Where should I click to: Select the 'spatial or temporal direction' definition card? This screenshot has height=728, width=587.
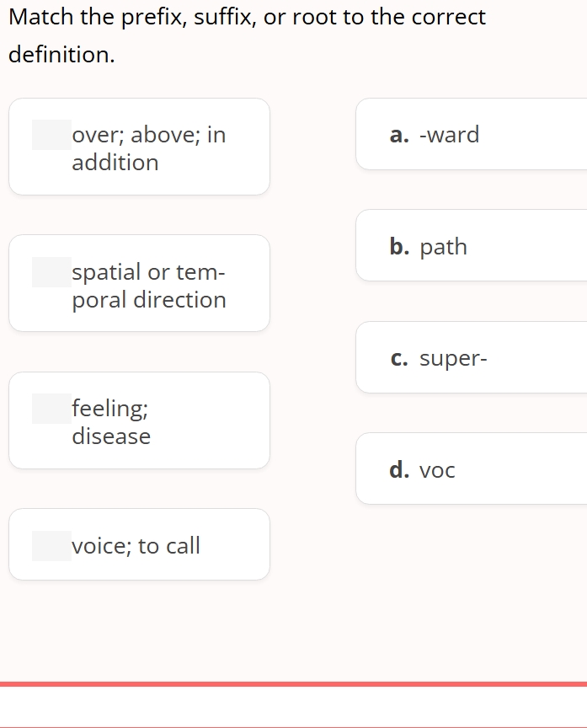(139, 283)
